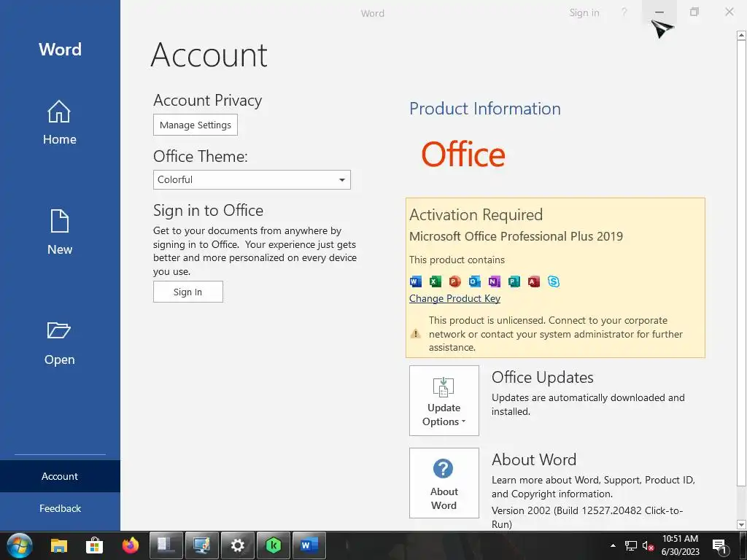Restore down the Word window

694,12
